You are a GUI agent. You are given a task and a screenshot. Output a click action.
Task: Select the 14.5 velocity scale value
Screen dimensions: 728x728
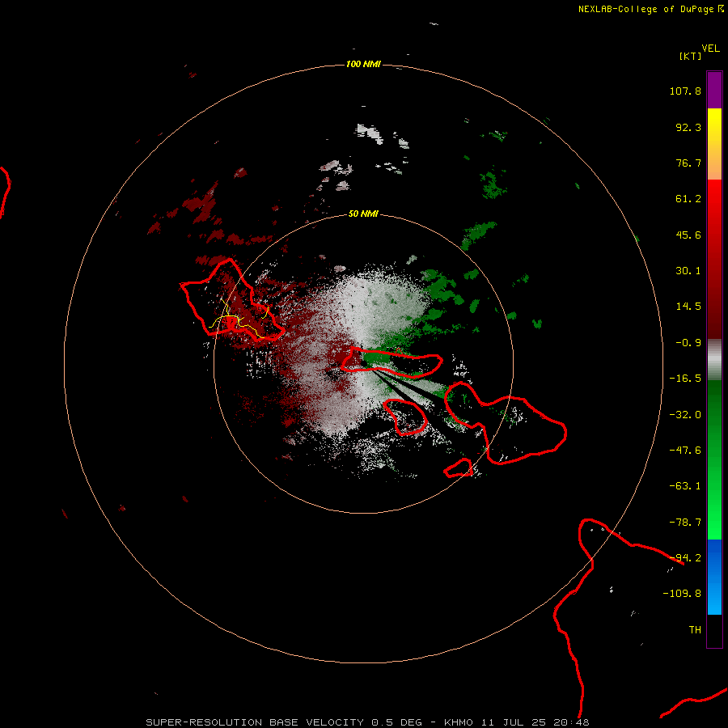click(688, 307)
